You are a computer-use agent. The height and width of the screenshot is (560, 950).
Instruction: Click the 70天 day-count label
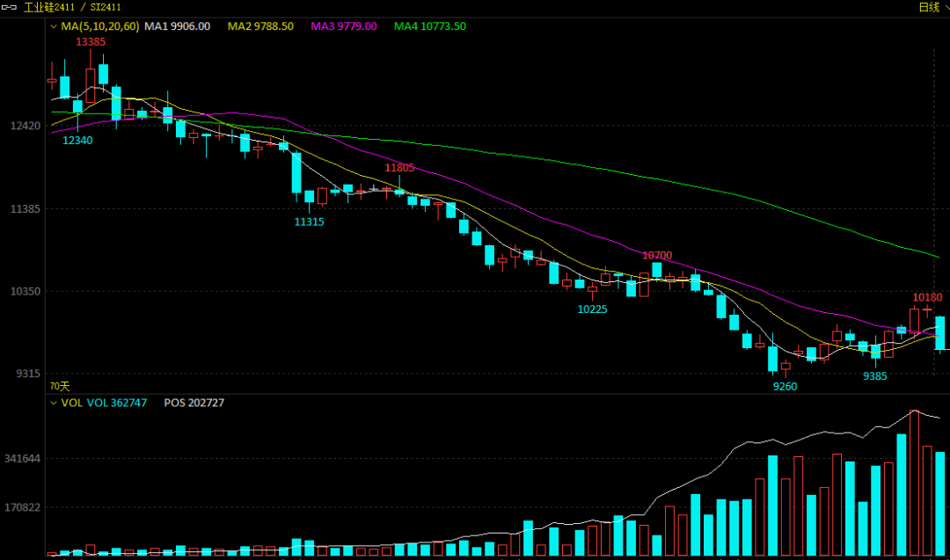click(60, 386)
